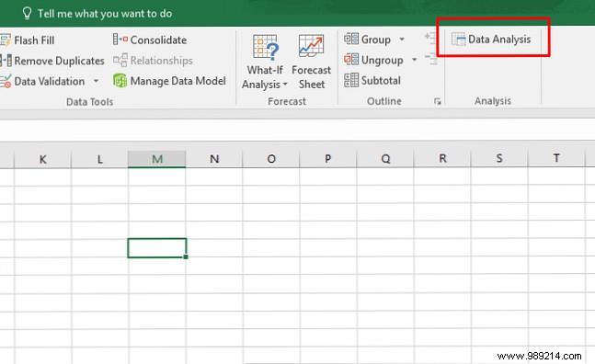Select column S header
This screenshot has height=364, width=595.
coord(499,159)
